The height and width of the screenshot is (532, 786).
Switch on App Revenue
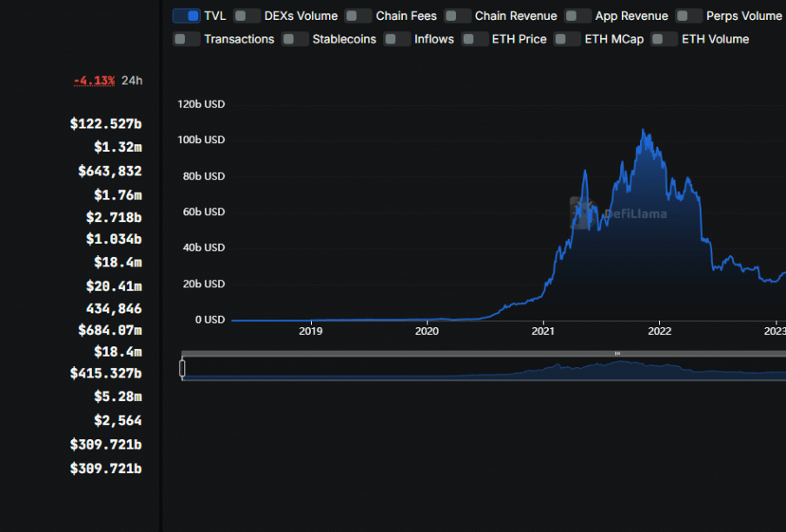[578, 16]
